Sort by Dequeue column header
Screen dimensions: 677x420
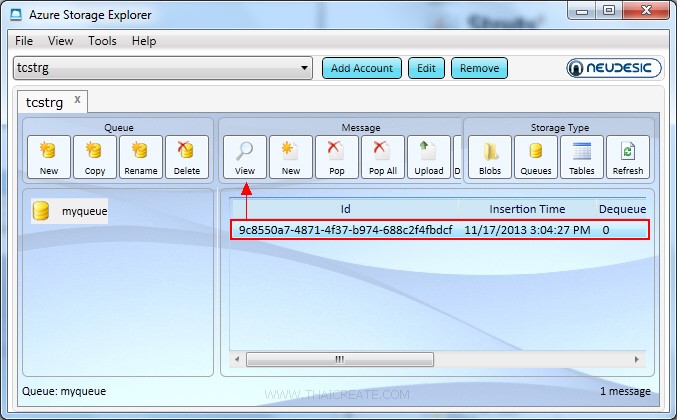point(621,209)
